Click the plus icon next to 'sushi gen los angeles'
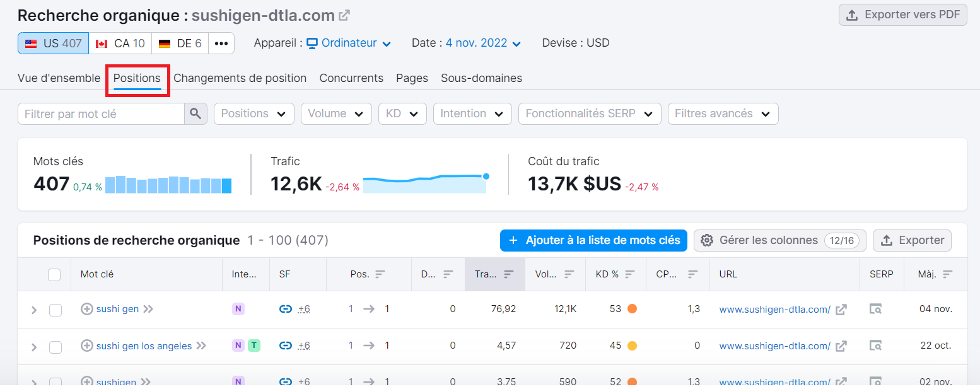Image resolution: width=980 pixels, height=389 pixels. (x=87, y=345)
